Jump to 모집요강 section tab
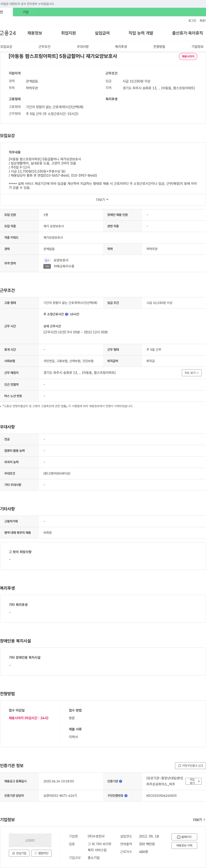The width and height of the screenshot is (206, 868). pos(6,47)
